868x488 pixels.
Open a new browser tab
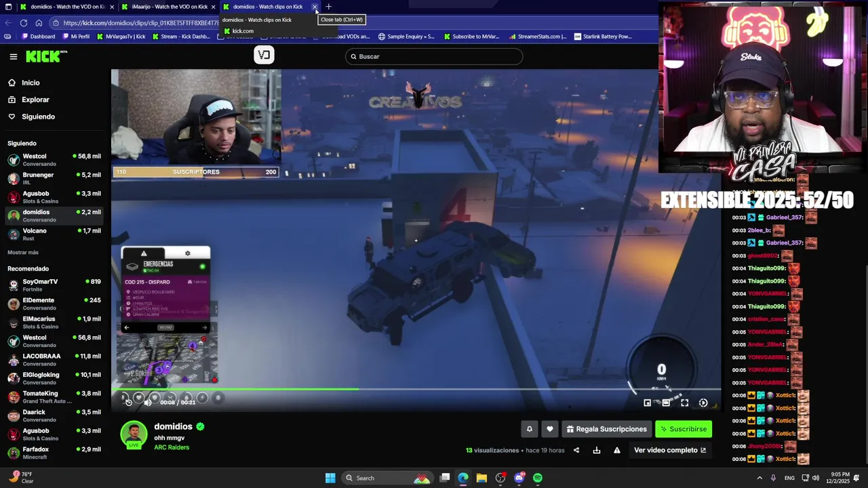coord(329,7)
